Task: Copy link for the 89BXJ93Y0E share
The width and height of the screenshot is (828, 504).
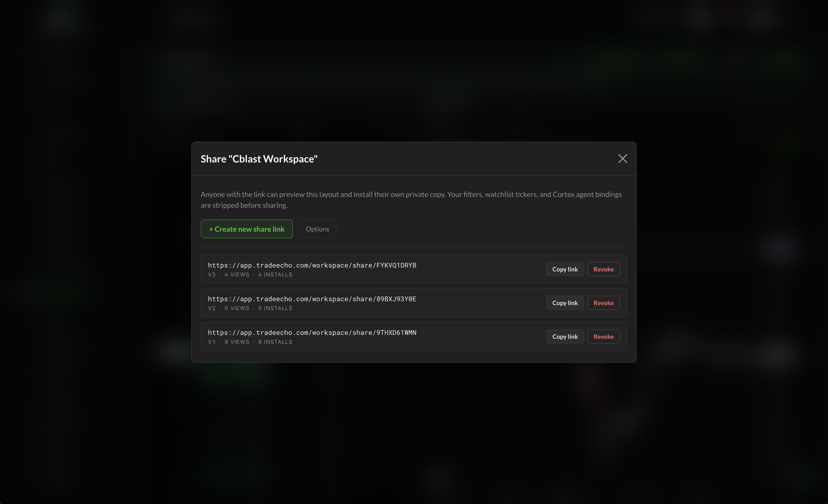Action: coord(565,303)
